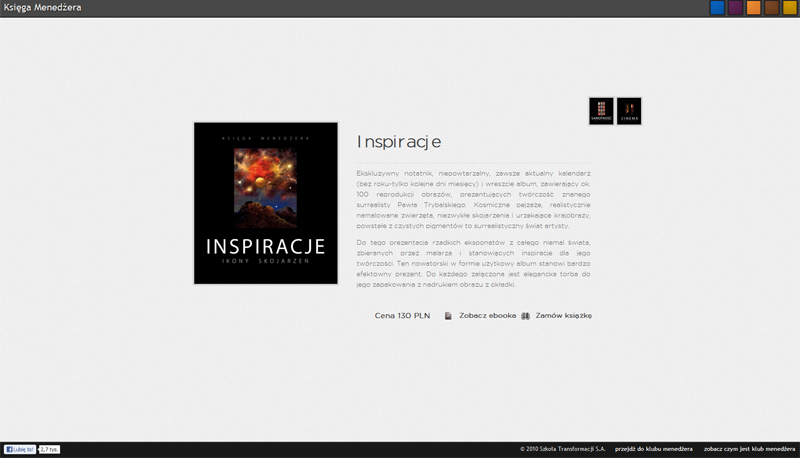
Task: Open the Cinema book thumbnail
Action: pos(629,111)
